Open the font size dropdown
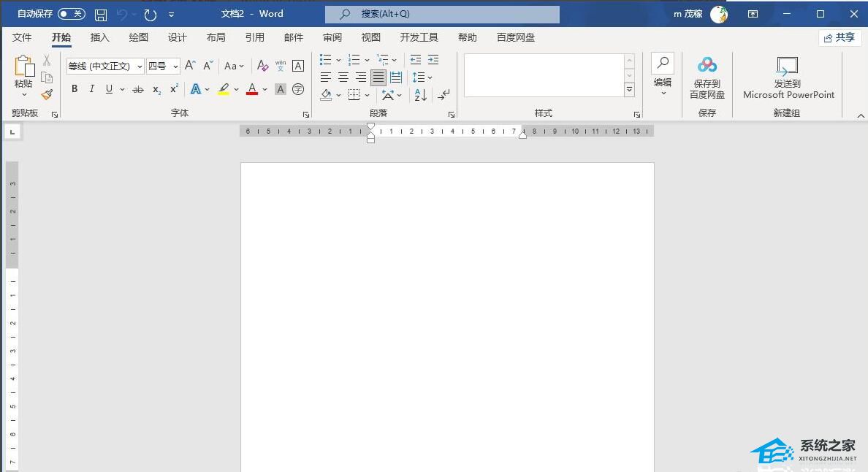This screenshot has width=868, height=472. click(175, 66)
